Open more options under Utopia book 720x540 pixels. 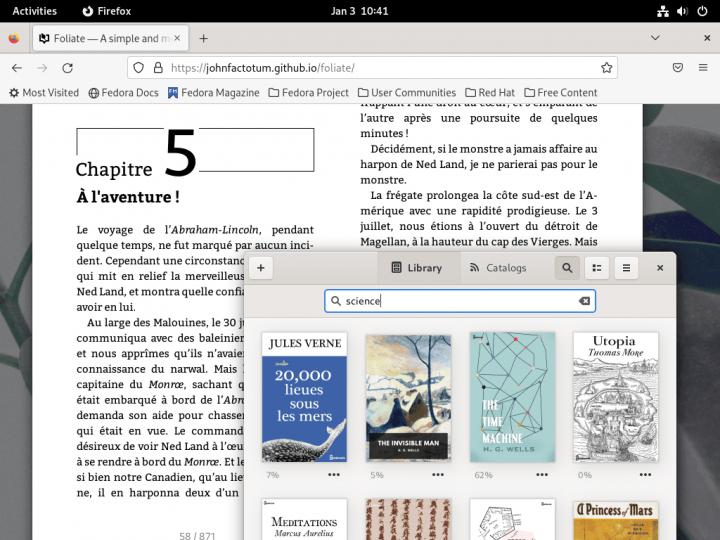(645, 474)
